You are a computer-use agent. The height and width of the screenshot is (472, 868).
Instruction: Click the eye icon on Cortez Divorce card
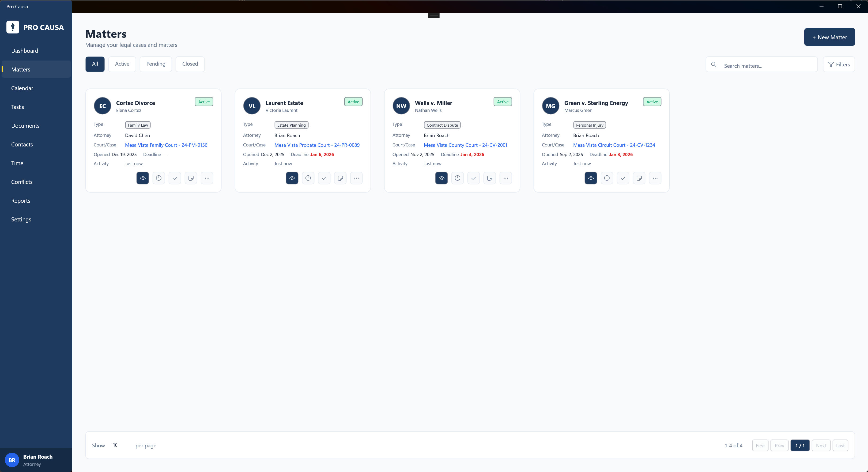click(x=142, y=178)
